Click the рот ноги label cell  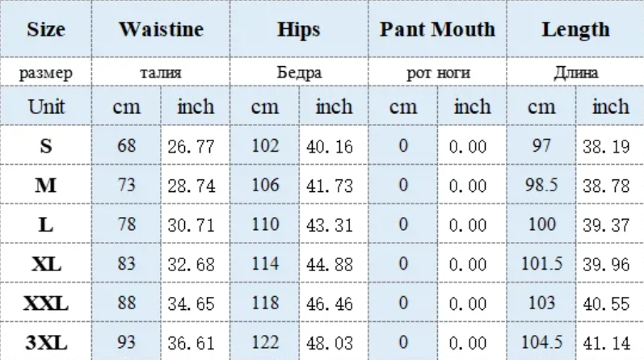437,73
